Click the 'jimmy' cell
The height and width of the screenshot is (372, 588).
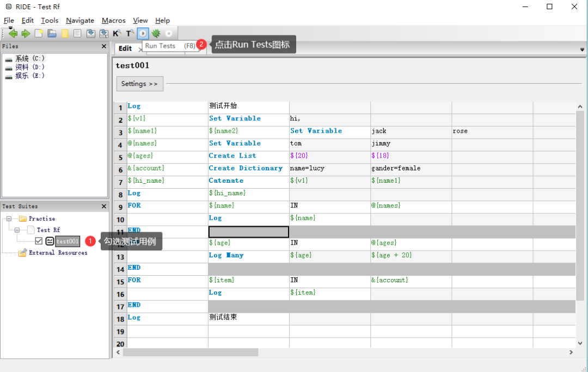pyautogui.click(x=411, y=145)
